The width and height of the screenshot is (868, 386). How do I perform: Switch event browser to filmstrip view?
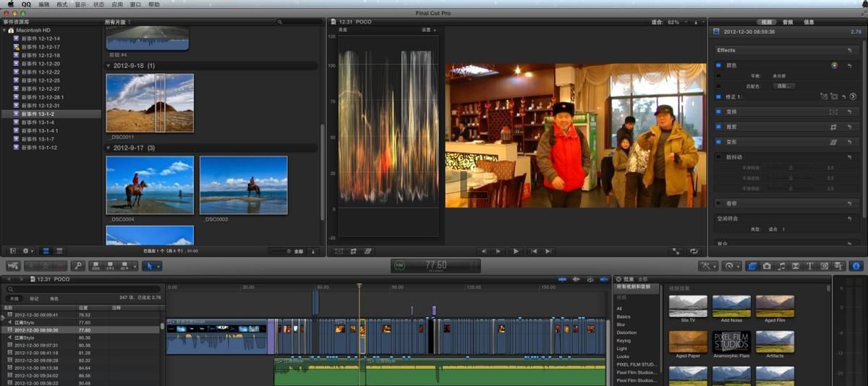46,251
